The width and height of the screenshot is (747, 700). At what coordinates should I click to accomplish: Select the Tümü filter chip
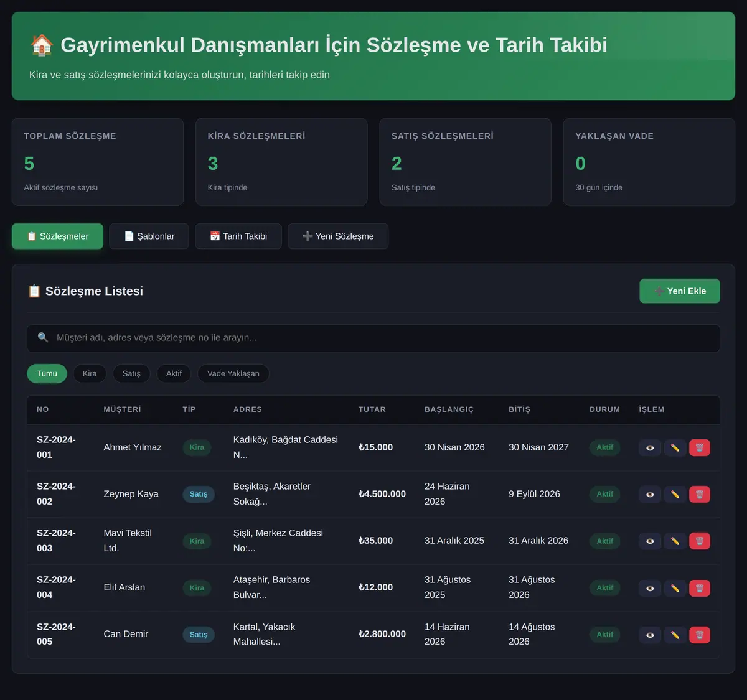click(47, 373)
